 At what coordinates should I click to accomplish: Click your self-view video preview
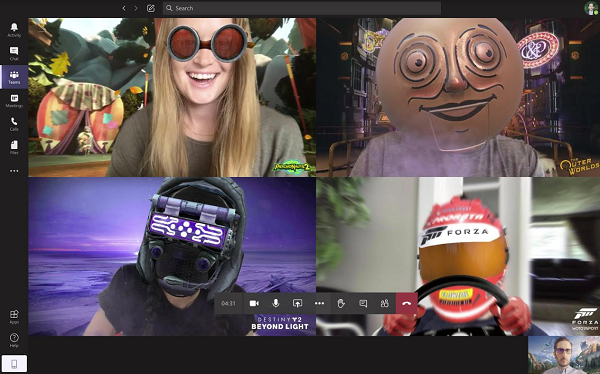564,355
